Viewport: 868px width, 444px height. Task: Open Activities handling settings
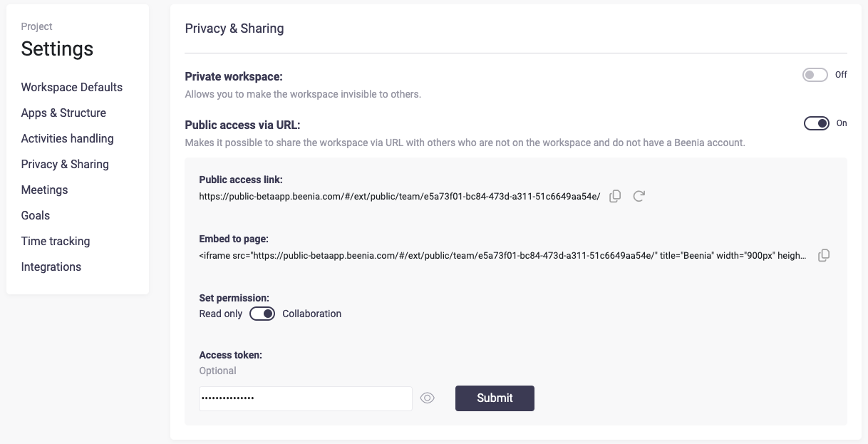(68, 138)
